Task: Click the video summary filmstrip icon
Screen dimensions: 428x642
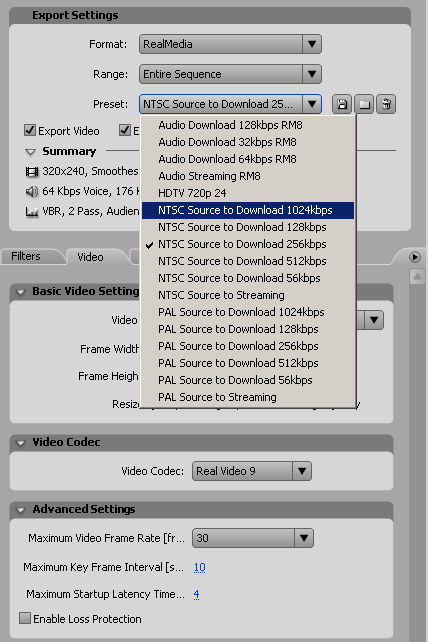Action: tap(32, 172)
